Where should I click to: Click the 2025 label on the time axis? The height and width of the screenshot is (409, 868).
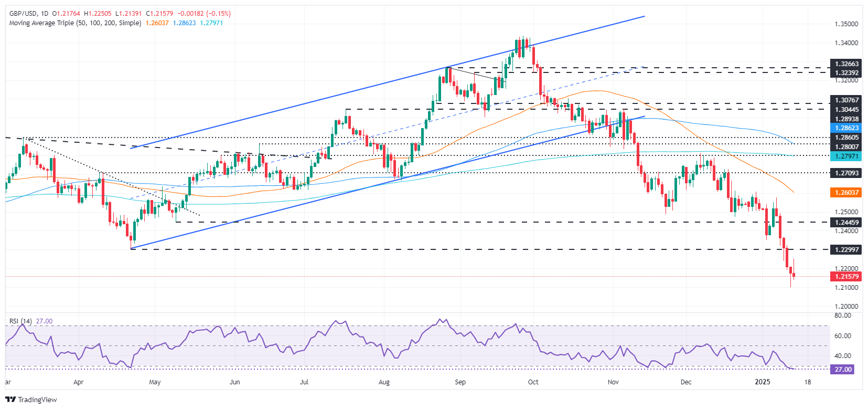click(x=762, y=382)
